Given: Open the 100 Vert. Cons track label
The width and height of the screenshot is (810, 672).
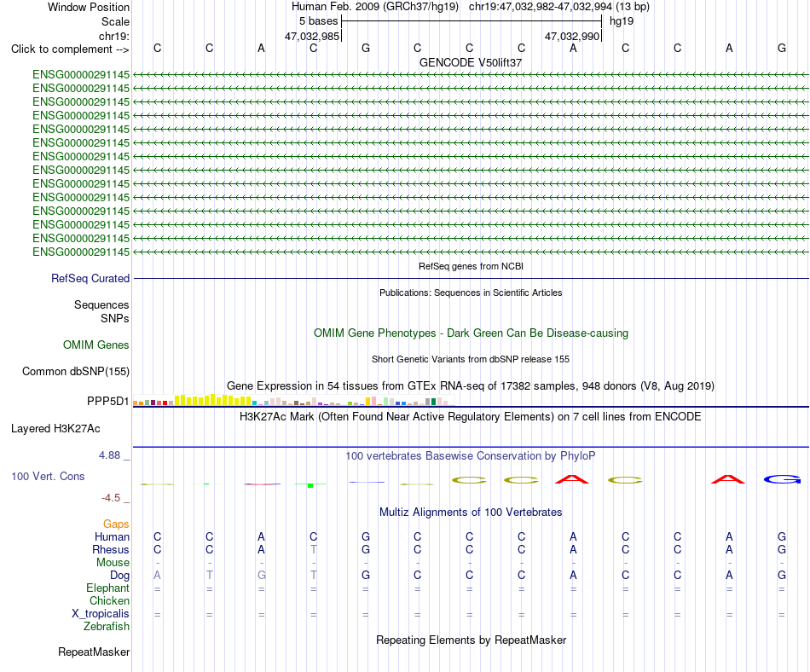Looking at the screenshot, I should click(x=48, y=476).
